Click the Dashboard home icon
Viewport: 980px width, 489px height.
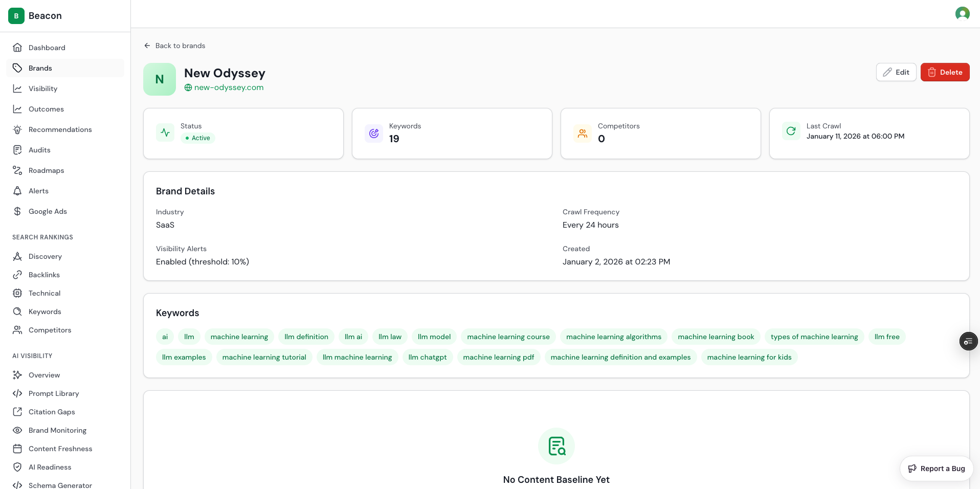pos(17,48)
